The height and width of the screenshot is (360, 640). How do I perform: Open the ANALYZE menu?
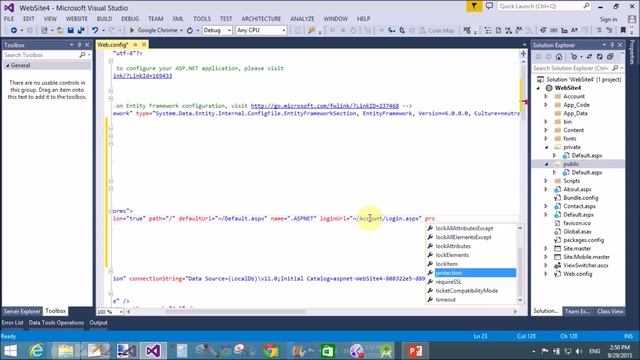(x=302, y=19)
